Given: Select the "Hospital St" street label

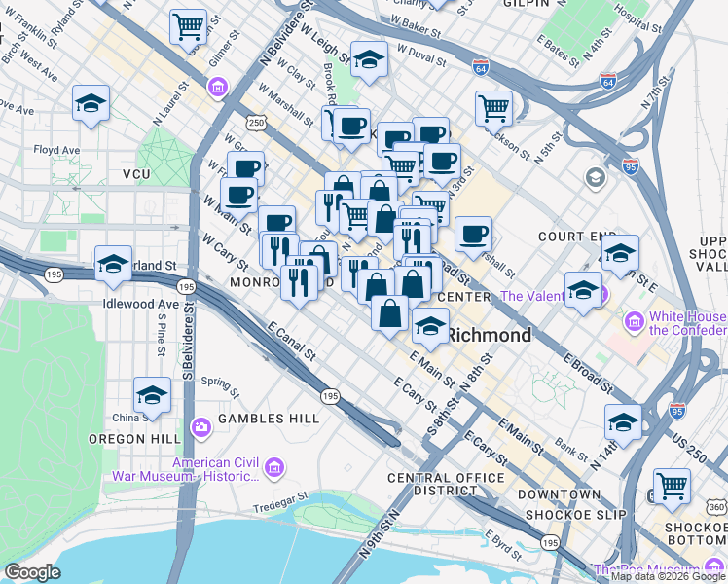Looking at the screenshot, I should [637, 18].
